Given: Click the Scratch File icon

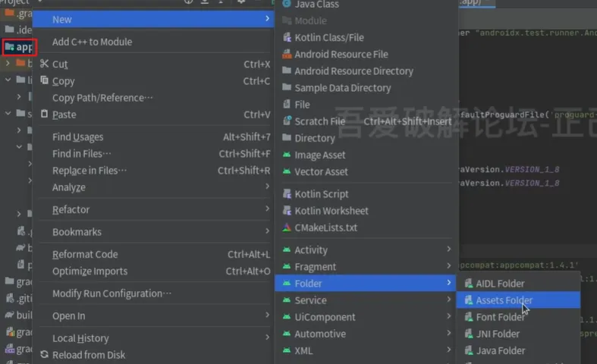Looking at the screenshot, I should point(287,121).
